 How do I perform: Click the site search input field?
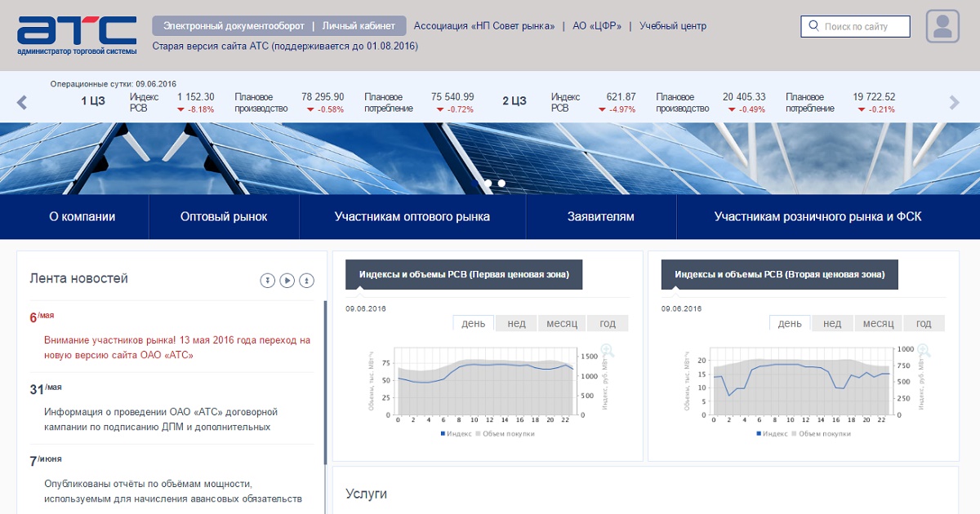point(855,26)
